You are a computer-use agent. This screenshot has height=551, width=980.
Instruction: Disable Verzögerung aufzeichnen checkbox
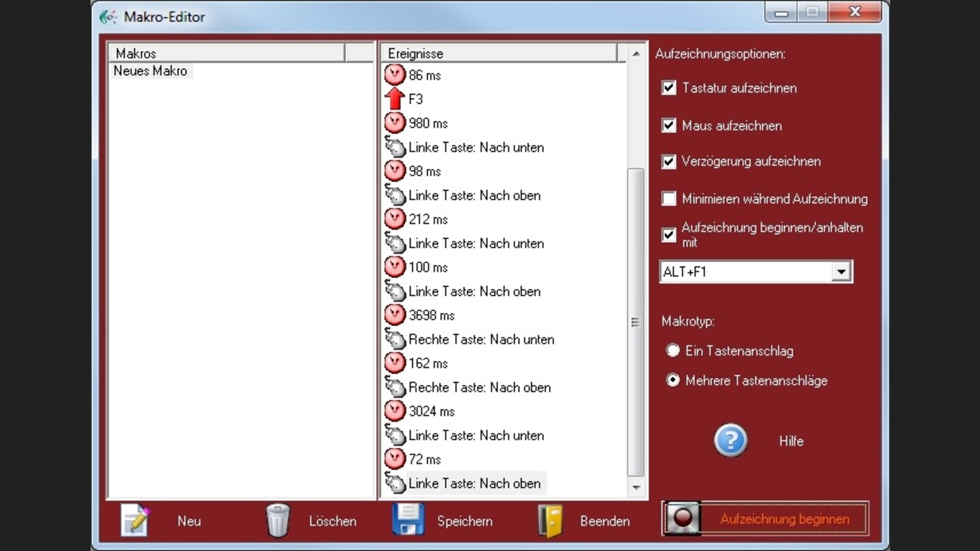[669, 161]
